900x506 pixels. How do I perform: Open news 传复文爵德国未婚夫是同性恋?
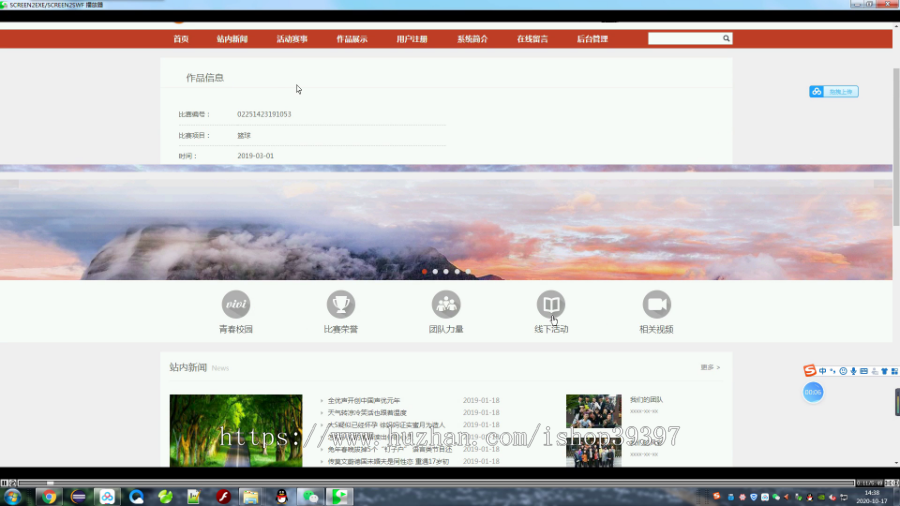pyautogui.click(x=388, y=461)
